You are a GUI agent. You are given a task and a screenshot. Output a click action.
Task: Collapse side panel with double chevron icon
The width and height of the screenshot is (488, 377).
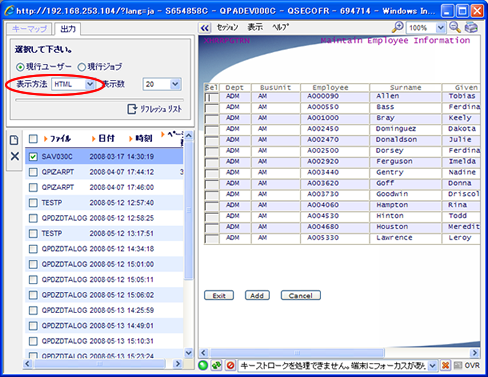[x=205, y=28]
